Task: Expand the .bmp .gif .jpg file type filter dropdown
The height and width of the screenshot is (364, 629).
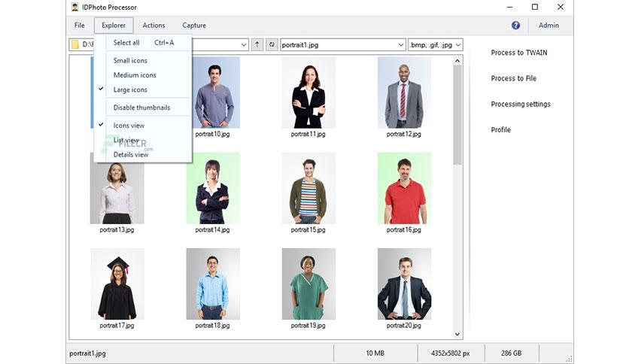Action: click(x=458, y=45)
